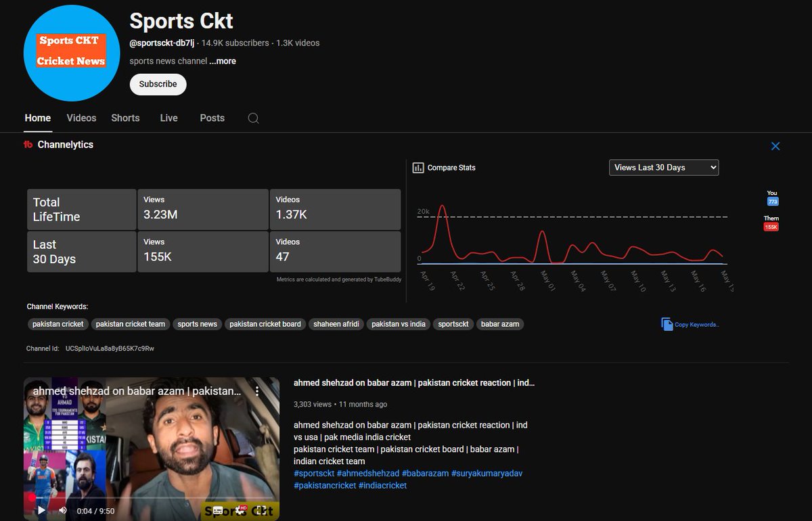The image size is (812, 521).
Task: Select the shaheen afridi keyword chip
Action: pos(336,324)
